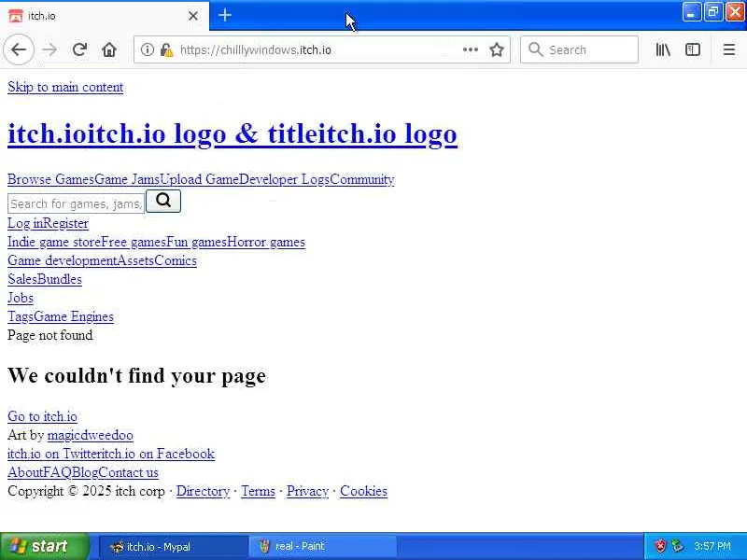Image resolution: width=747 pixels, height=560 pixels.
Task: Click the padlock warning icon
Action: tap(166, 49)
